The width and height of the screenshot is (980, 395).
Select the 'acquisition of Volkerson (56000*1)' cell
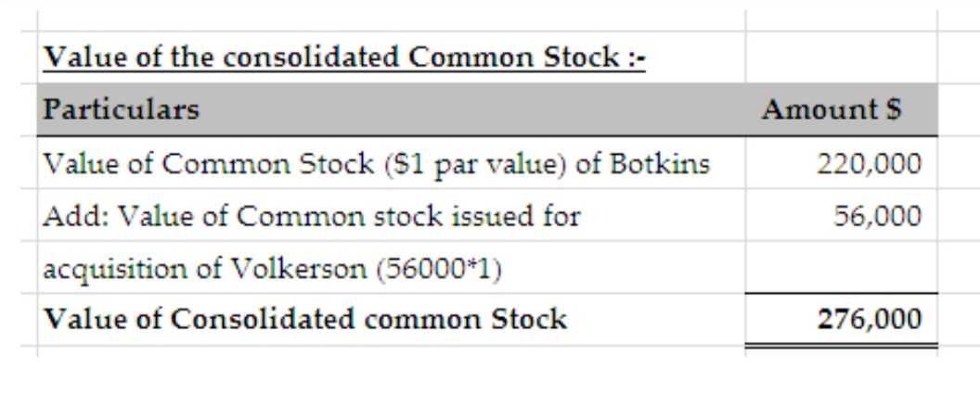pyautogui.click(x=275, y=268)
